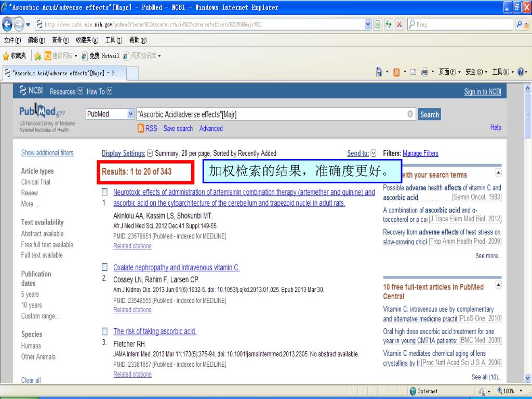Click the add-to-favorites-bar star icon
The image size is (532, 399).
pos(37,56)
